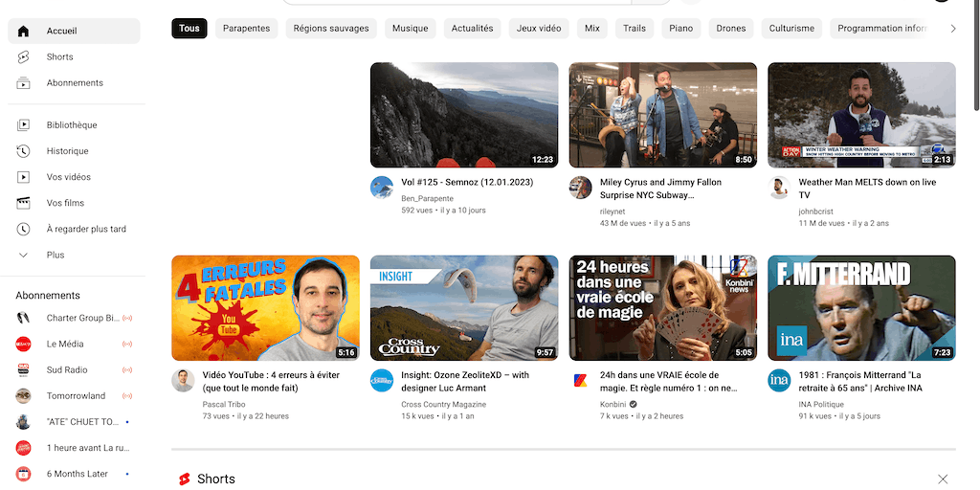Viewport: 980px width, 490px height.
Task: Click the Ben_Parapente channel avatar
Action: (382, 188)
